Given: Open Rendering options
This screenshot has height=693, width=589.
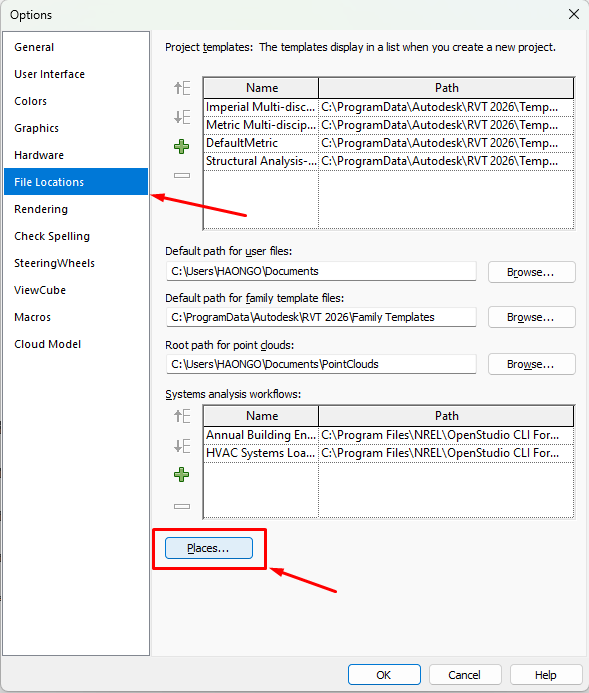Looking at the screenshot, I should [76, 209].
